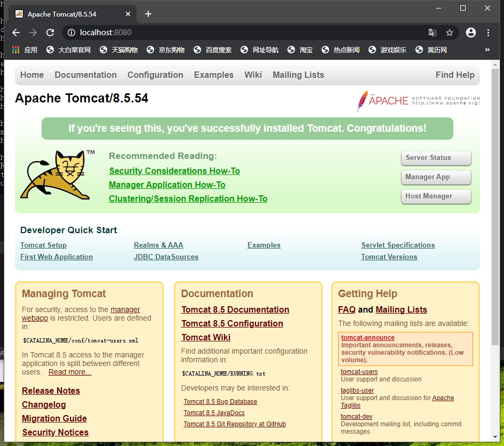Open 天猫购物 bookmark

coord(118,50)
